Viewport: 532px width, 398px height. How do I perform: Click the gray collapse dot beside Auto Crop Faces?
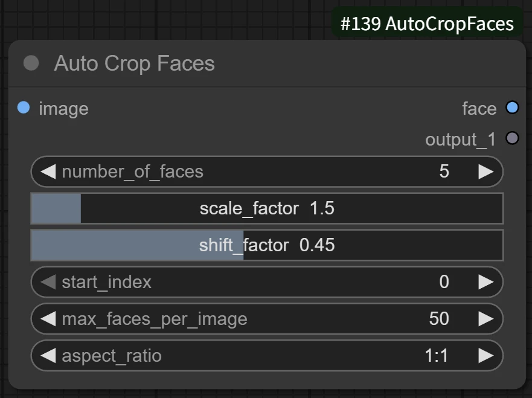click(31, 63)
